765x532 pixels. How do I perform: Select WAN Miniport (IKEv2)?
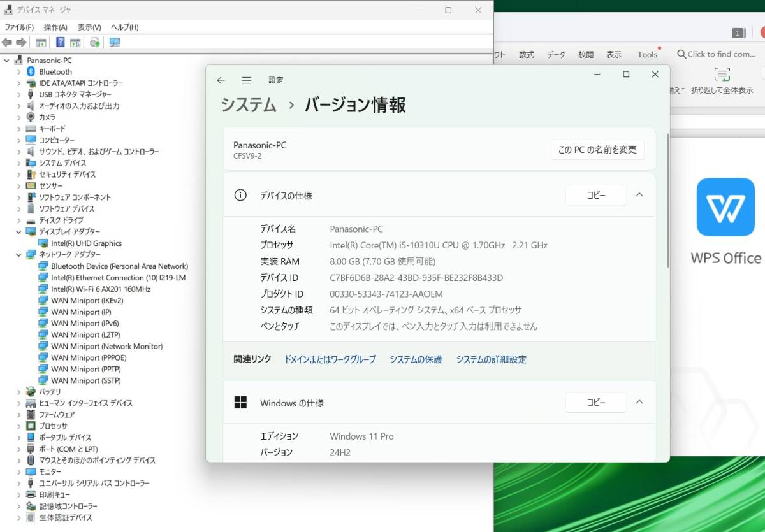[x=87, y=301]
